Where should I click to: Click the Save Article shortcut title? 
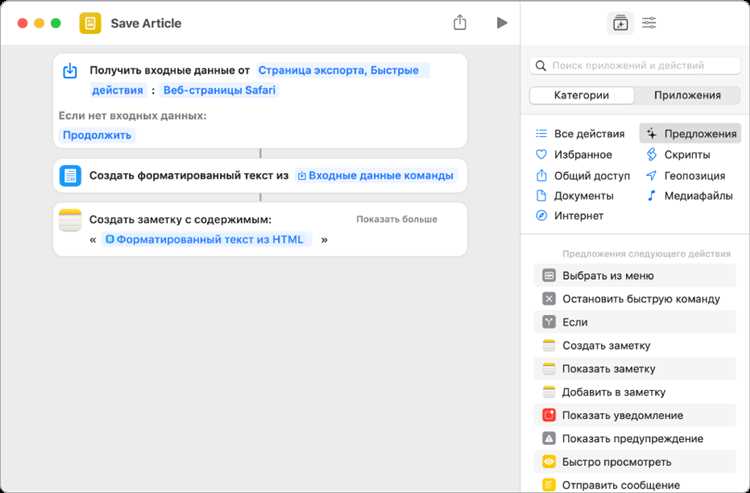[x=146, y=23]
